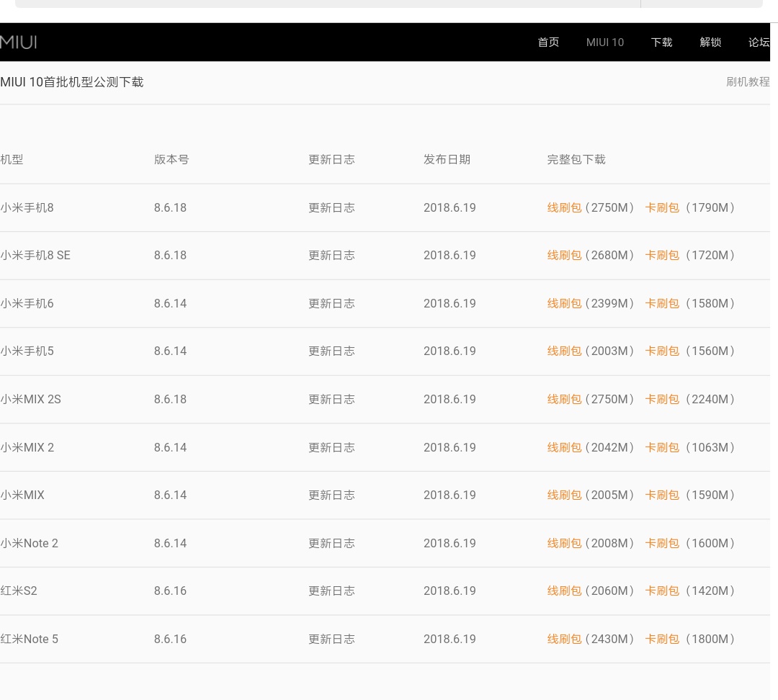Screen dimensions: 778x700
Task: Open 更新日志 for 红米S2
Action: 331,591
